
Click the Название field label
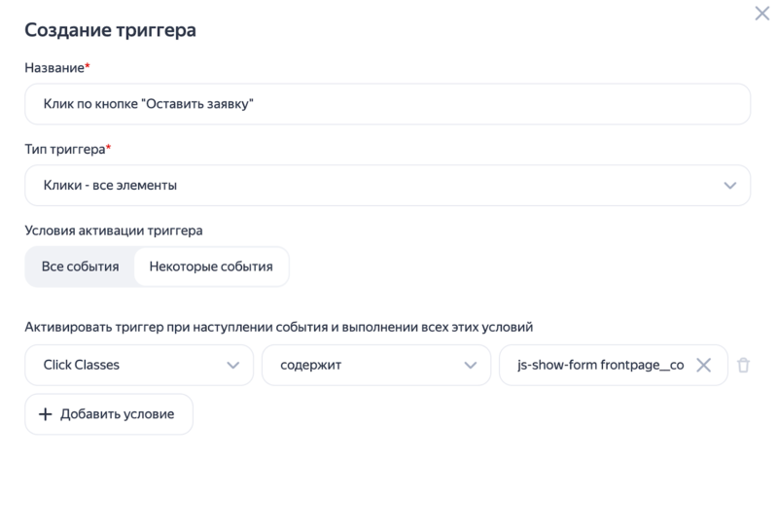55,68
